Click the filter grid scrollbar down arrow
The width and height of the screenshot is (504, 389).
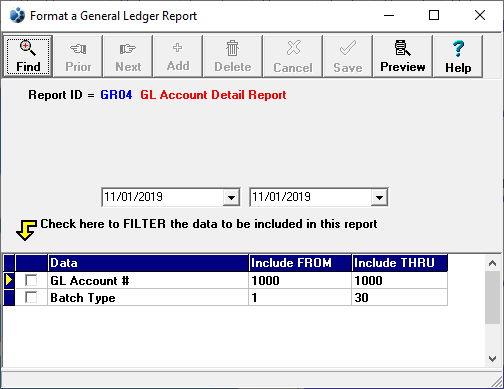[492, 359]
